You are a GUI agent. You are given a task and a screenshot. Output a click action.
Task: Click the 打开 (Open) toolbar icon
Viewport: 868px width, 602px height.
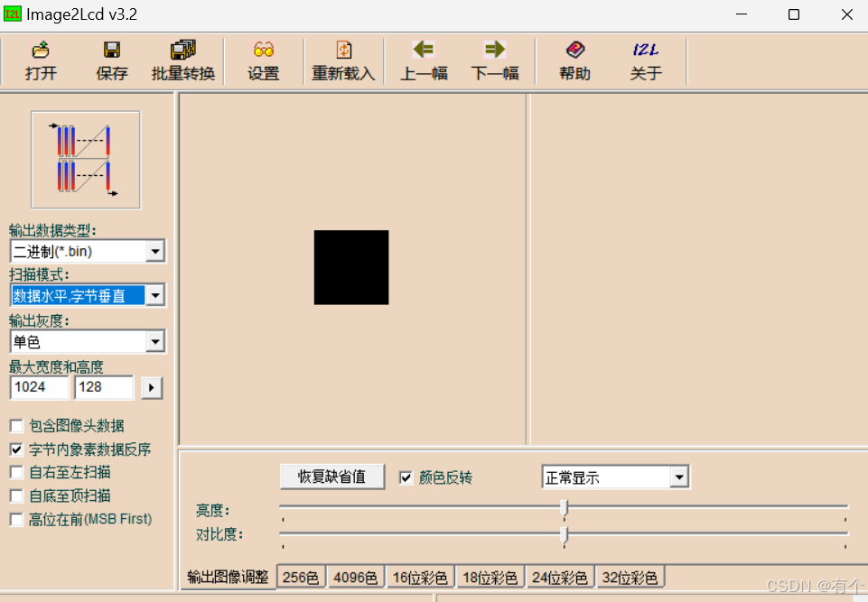point(41,60)
